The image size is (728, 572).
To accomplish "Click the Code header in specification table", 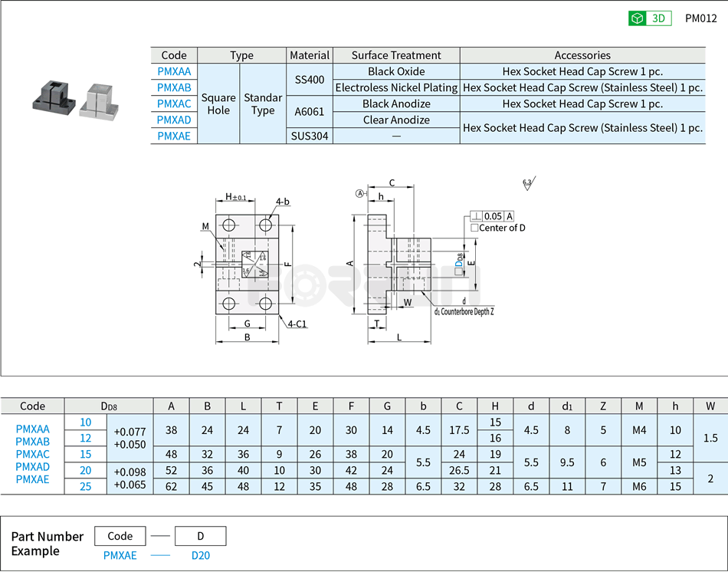I will coord(31,406).
